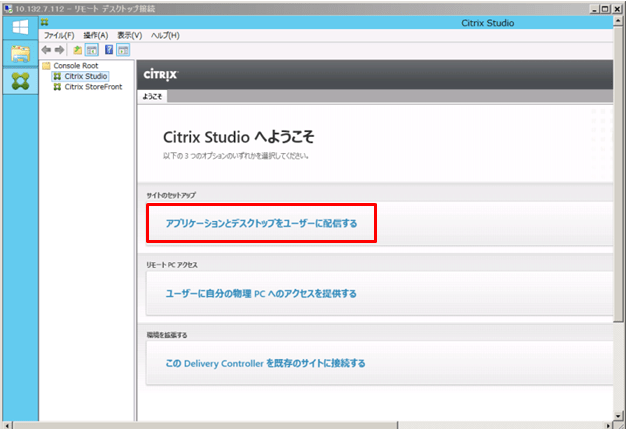Close the remote desktop connection window
The height and width of the screenshot is (429, 626).
[x=617, y=8]
